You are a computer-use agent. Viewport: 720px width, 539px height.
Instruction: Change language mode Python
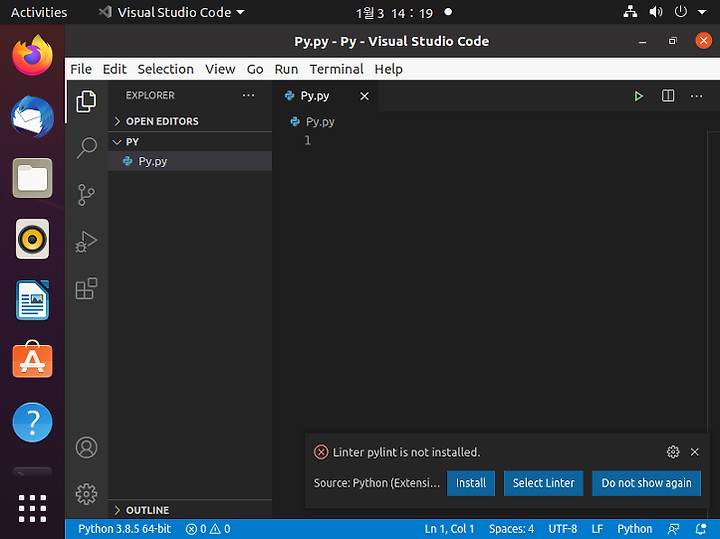[634, 529]
